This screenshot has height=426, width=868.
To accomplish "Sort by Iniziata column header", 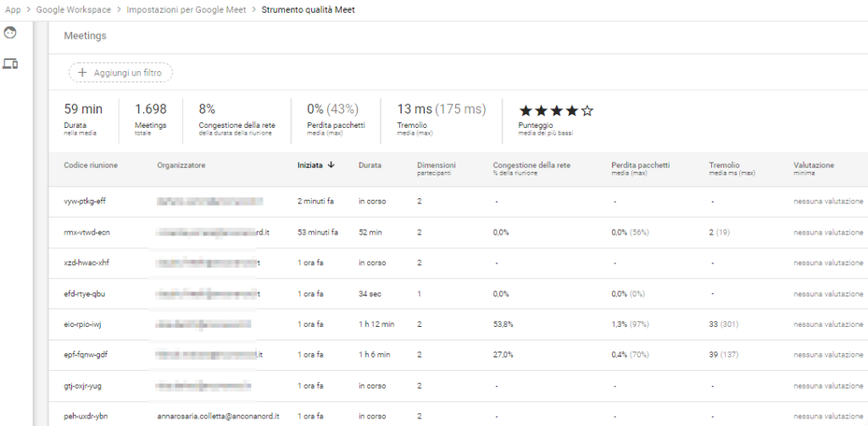I will (x=309, y=166).
